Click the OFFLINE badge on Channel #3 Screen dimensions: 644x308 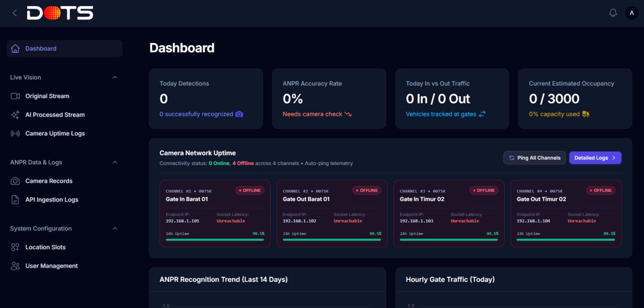(484, 191)
